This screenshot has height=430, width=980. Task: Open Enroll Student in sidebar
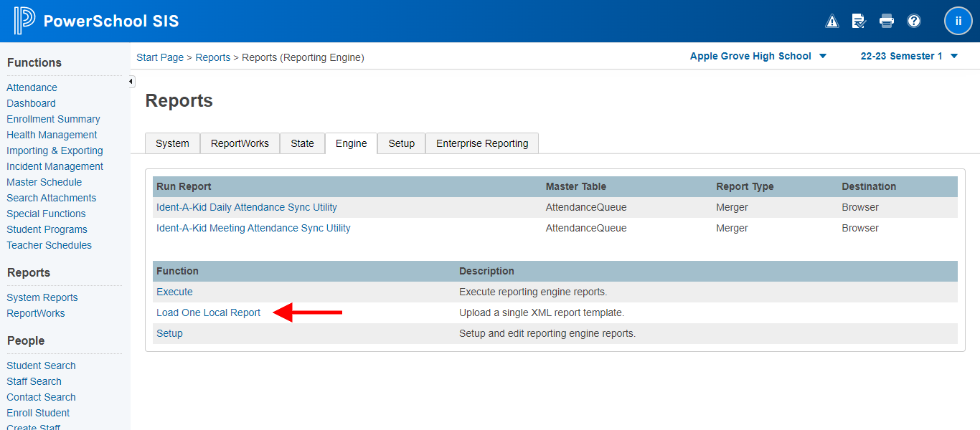coord(38,413)
